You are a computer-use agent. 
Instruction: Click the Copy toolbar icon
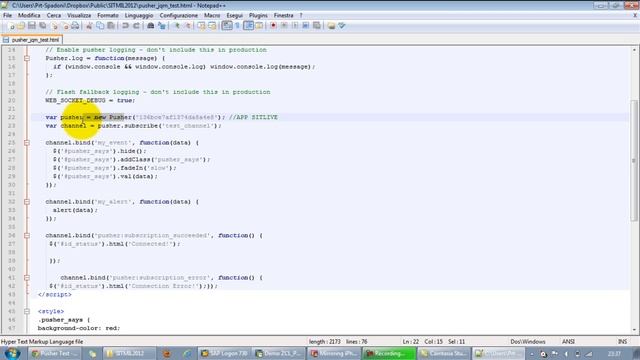(x=100, y=26)
